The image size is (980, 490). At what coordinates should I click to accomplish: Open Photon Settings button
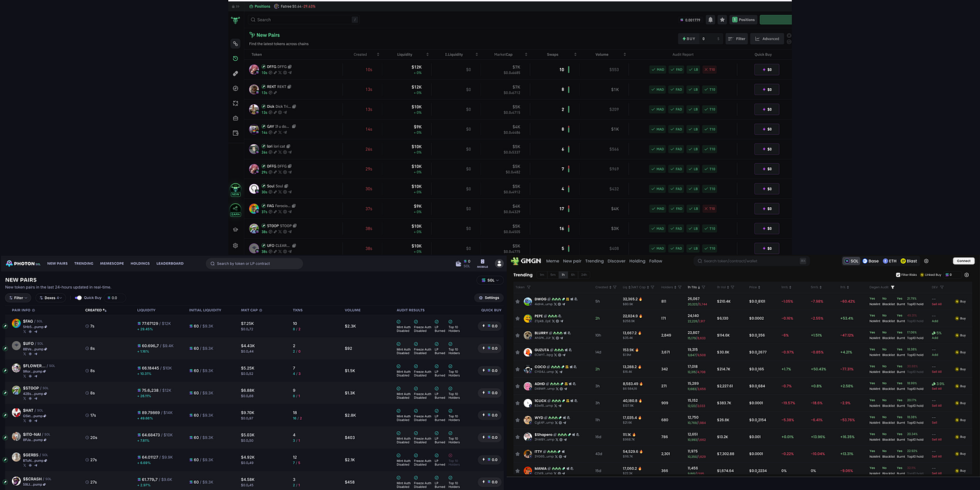[x=489, y=297]
